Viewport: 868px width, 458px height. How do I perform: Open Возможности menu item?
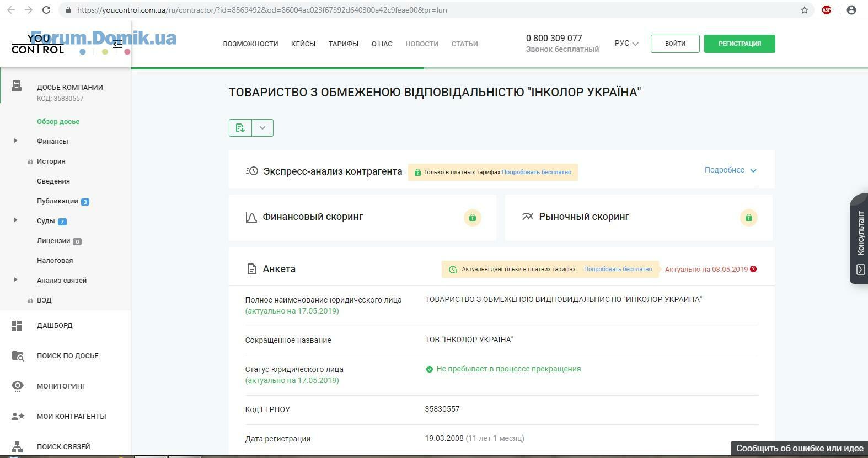click(250, 44)
